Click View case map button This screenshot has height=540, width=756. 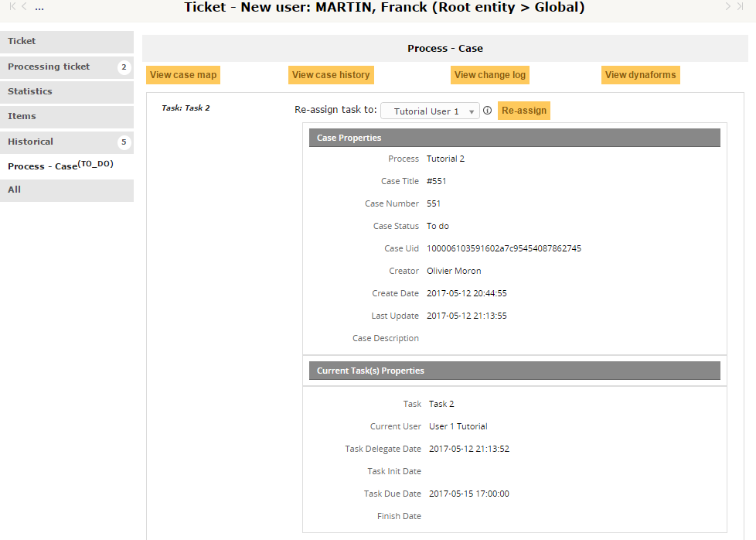click(x=183, y=75)
